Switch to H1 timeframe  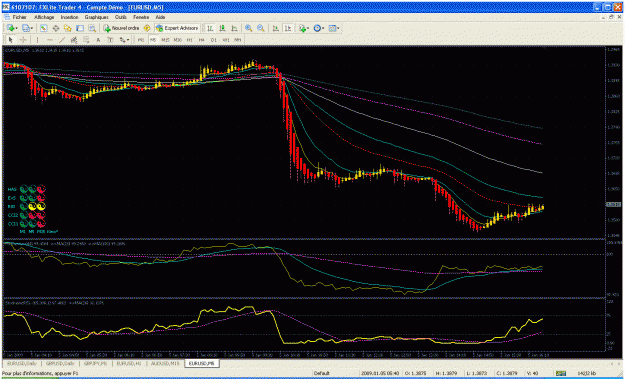(x=190, y=40)
